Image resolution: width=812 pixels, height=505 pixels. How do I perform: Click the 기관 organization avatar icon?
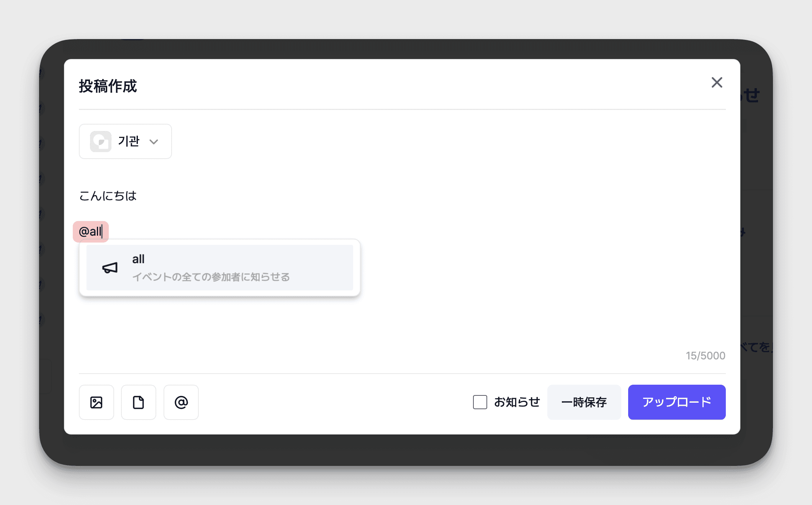(x=101, y=141)
